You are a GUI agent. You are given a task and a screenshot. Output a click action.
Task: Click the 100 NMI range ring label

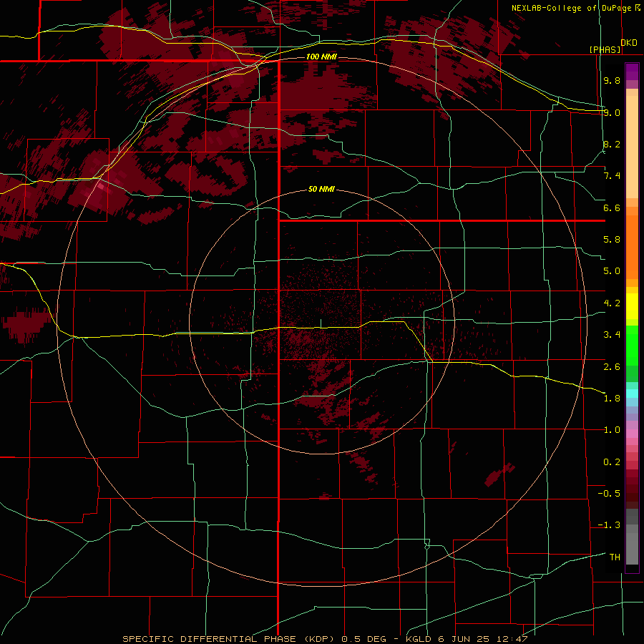click(321, 57)
